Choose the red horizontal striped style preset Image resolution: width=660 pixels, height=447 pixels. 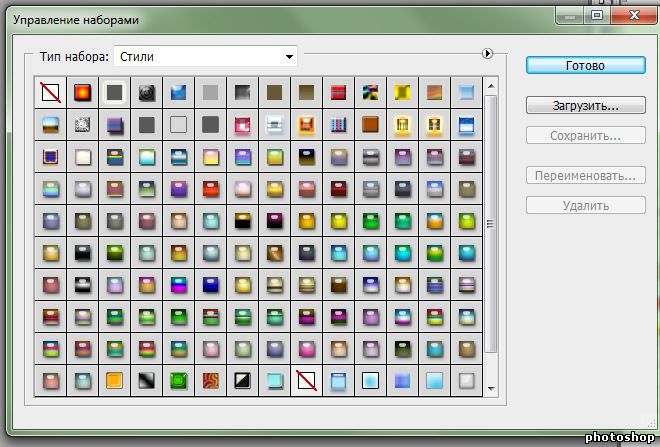338,93
